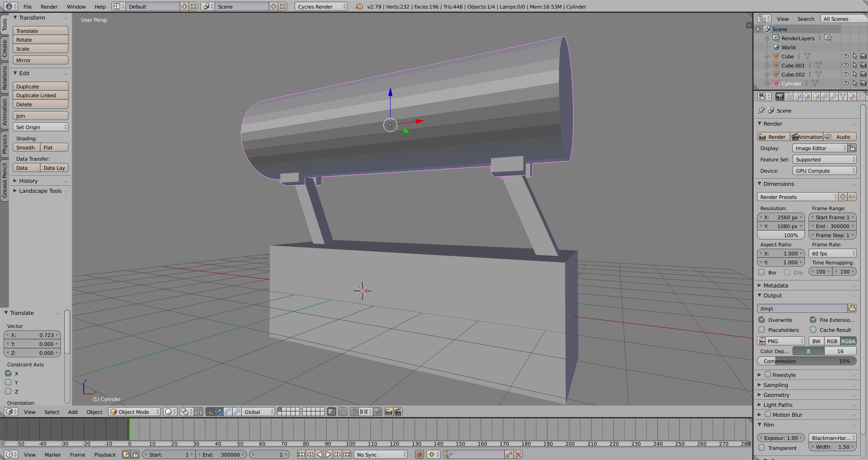Open the Device GPU Compute dropdown

824,171
